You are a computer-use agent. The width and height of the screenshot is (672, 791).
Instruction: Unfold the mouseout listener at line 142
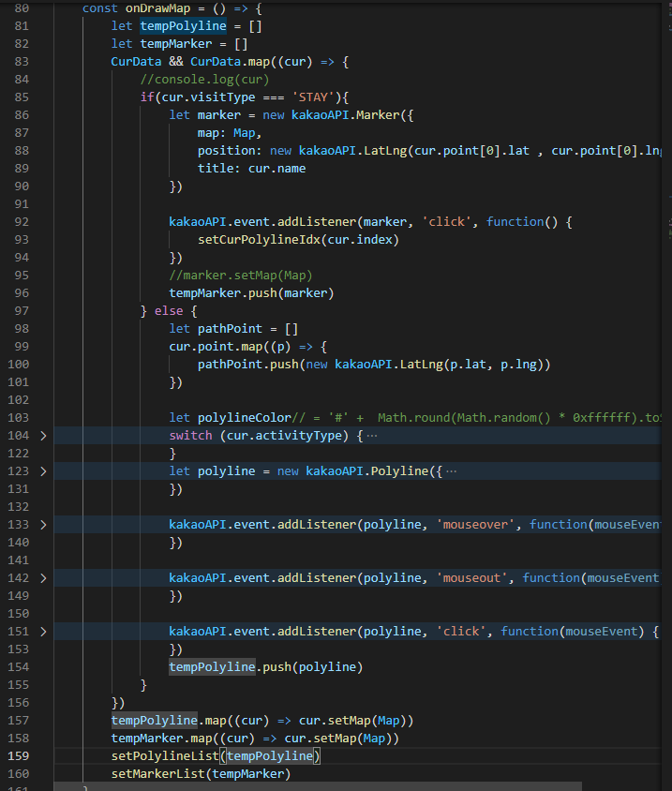point(43,578)
